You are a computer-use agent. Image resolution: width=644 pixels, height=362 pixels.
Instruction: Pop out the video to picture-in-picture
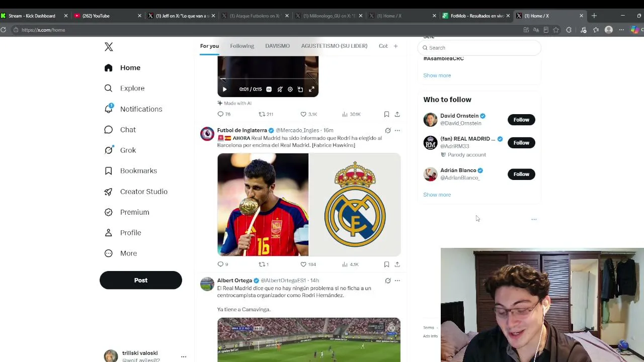300,89
